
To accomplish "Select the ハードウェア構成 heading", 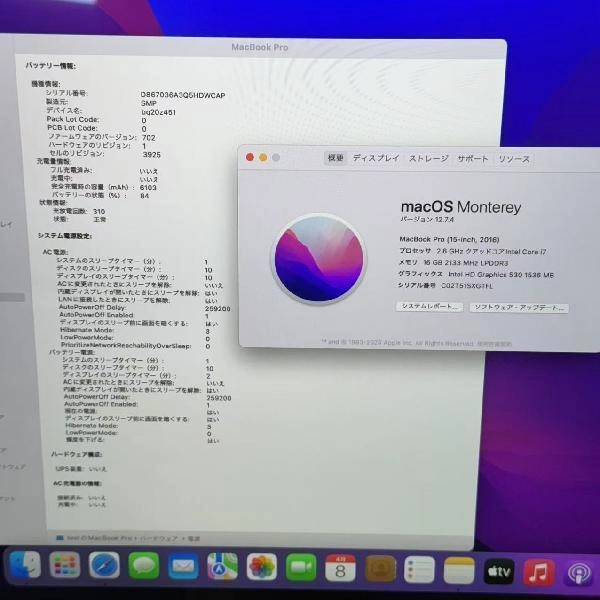I will point(77,454).
